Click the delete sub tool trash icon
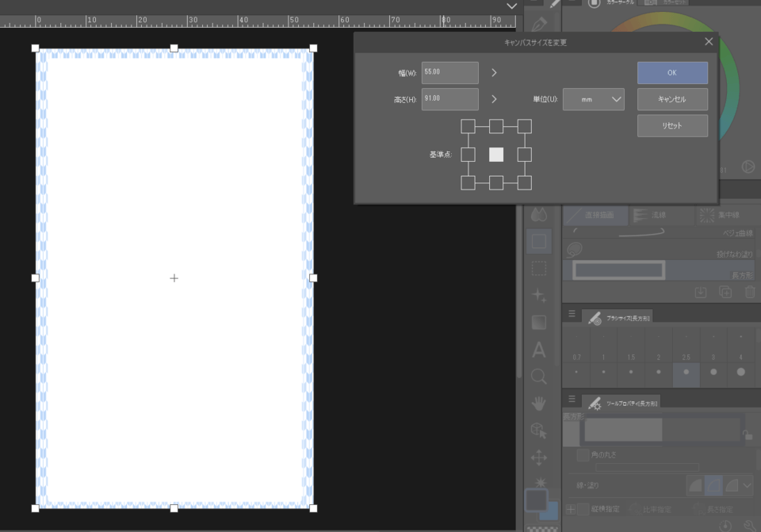 pos(750,293)
